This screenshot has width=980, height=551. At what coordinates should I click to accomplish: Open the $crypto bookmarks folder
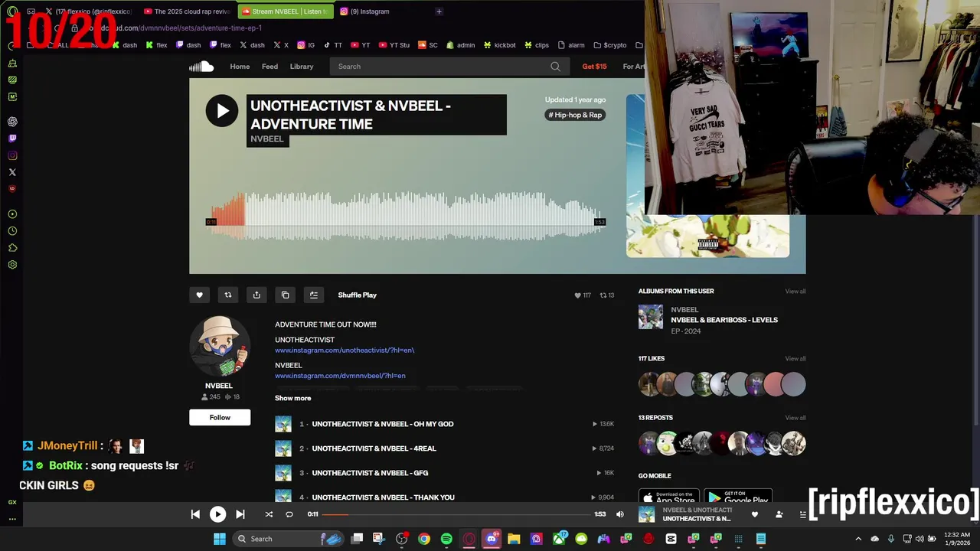(609, 45)
